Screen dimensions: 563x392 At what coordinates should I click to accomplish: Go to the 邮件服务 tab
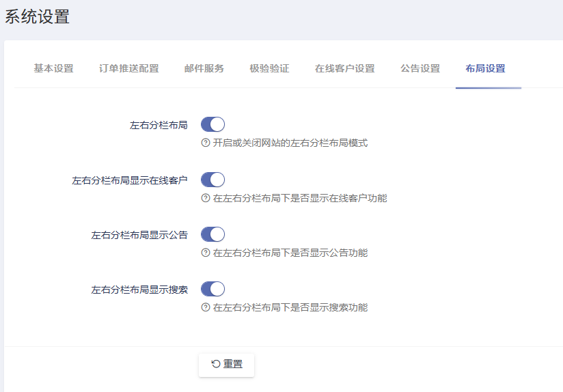[x=204, y=68]
